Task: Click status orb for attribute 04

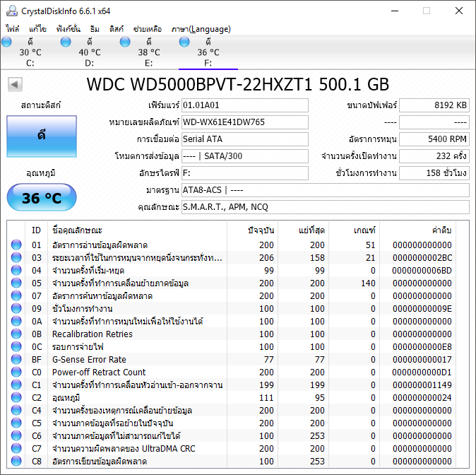Action: 16,271
